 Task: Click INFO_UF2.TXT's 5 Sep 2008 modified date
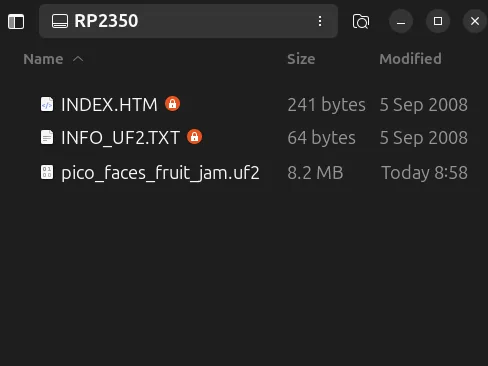(424, 138)
